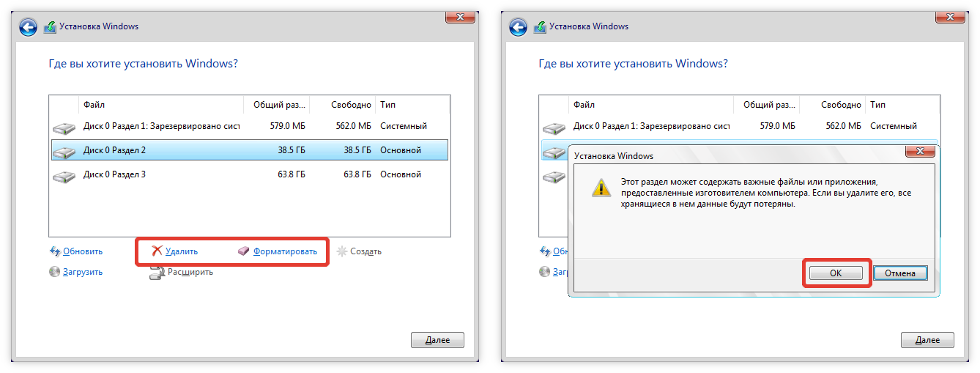980x373 pixels.
Task: Click the Расширить link text
Action: (x=190, y=272)
